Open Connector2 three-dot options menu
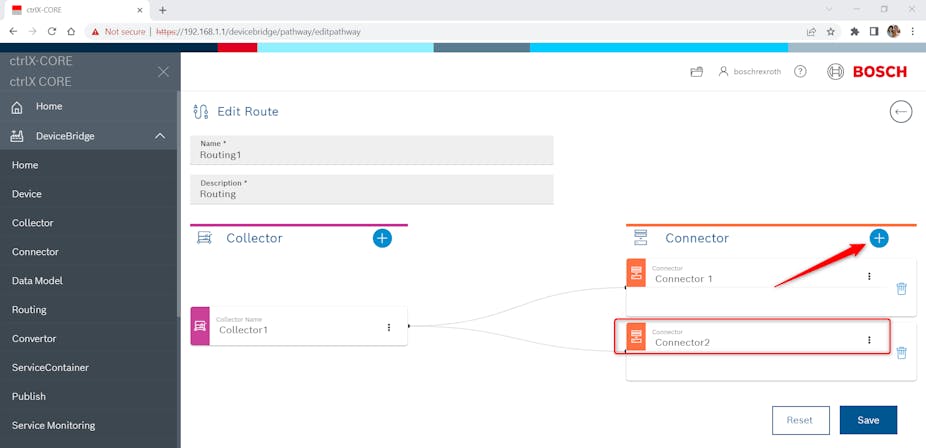Screen dimensions: 926x448 868,340
